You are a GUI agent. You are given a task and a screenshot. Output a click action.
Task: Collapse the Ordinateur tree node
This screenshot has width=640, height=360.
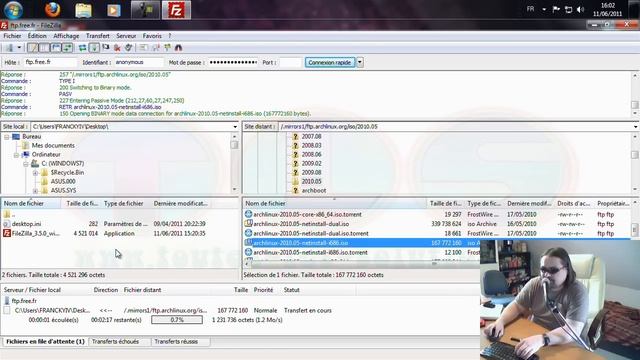16,155
